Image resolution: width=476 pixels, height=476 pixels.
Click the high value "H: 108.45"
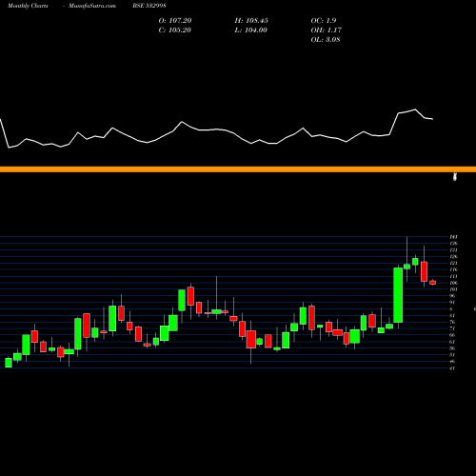(251, 21)
